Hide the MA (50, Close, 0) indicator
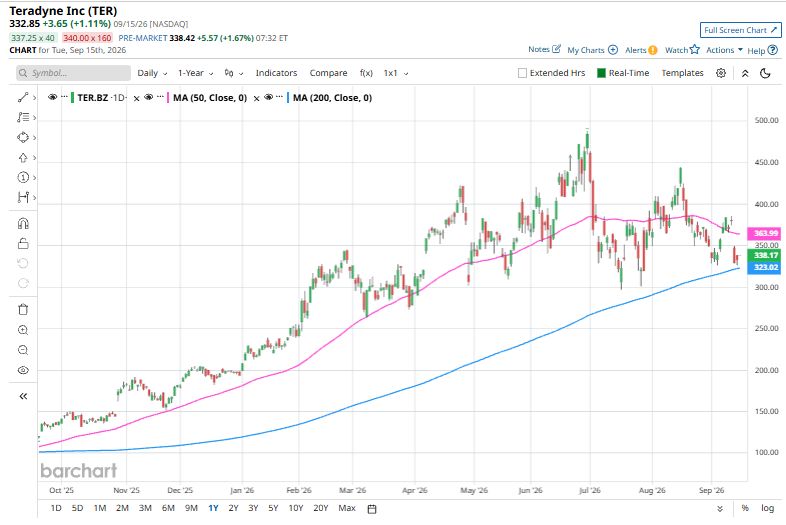The width and height of the screenshot is (786, 525). (148, 97)
